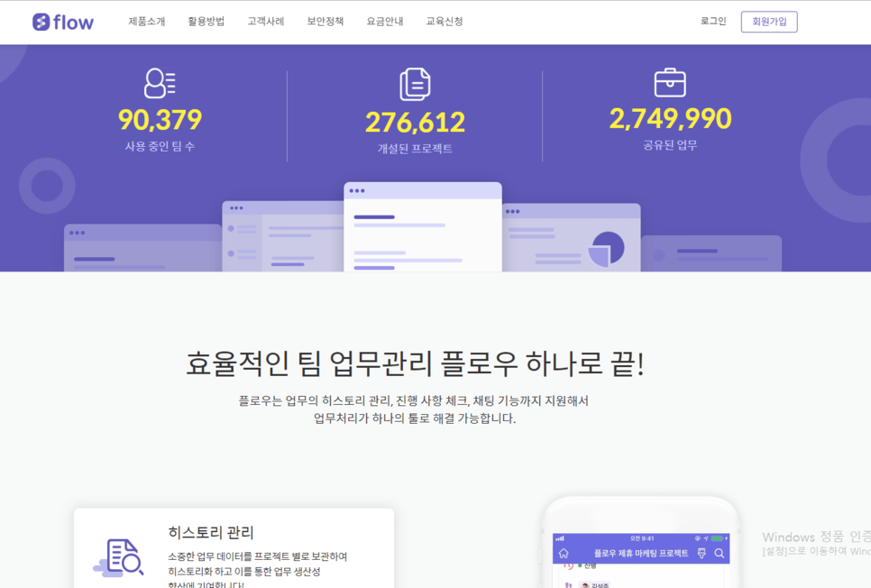Click the 히스토리 관리 card title
The image size is (871, 588).
[210, 532]
